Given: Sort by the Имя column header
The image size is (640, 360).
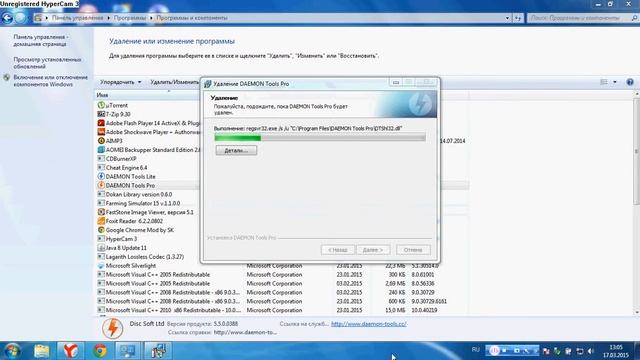Looking at the screenshot, I should 102,95.
